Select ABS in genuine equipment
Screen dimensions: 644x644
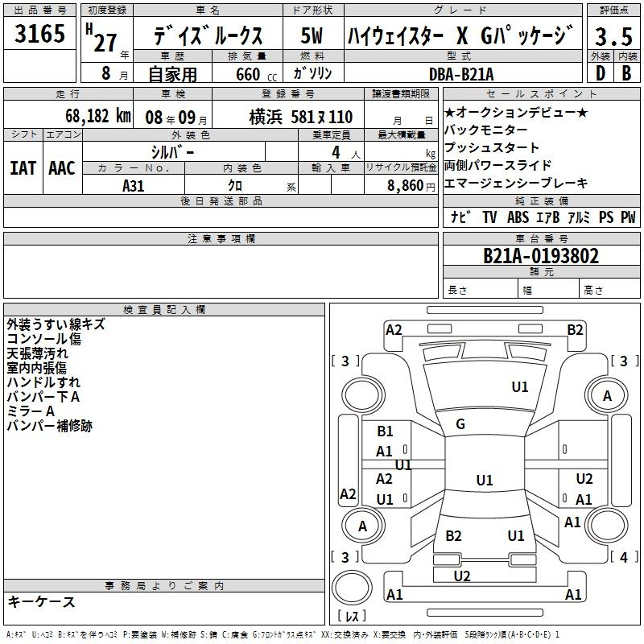(518, 217)
